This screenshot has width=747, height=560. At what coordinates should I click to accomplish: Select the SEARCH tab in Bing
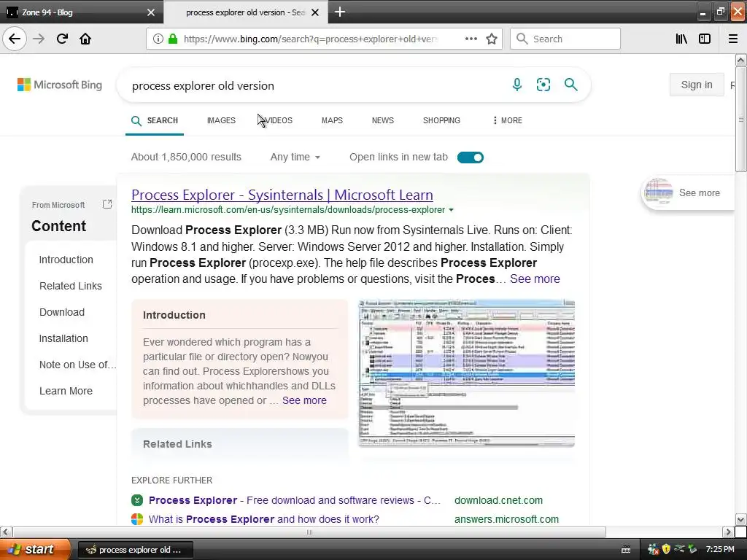[x=155, y=120]
